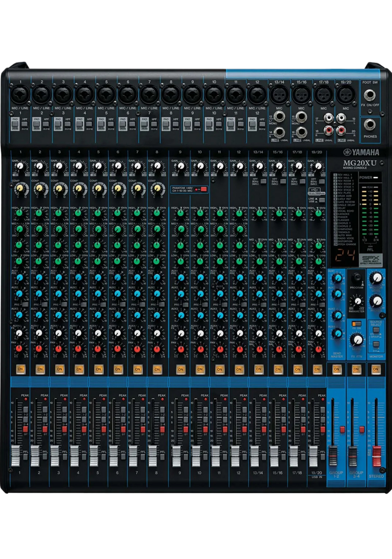
Task: Select channel 1 fader
Action: 15,456
